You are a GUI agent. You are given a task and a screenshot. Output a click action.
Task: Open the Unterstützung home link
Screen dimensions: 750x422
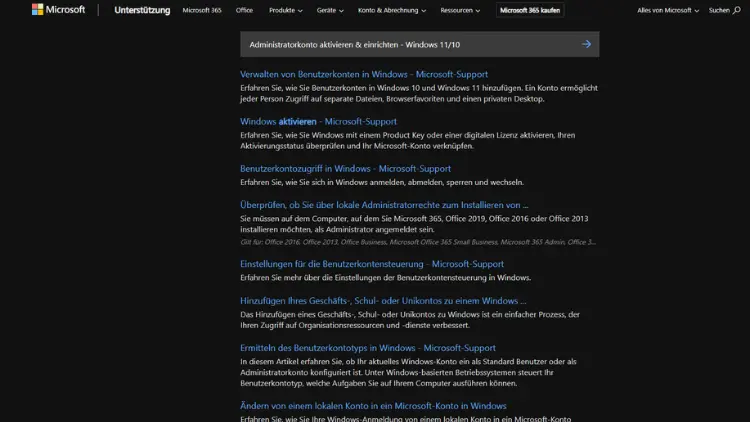coord(142,10)
